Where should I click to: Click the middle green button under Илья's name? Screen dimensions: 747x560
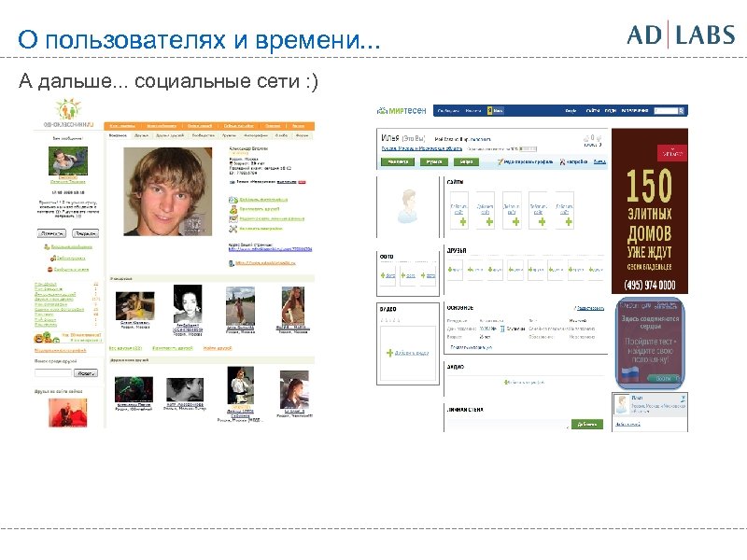[x=434, y=161]
